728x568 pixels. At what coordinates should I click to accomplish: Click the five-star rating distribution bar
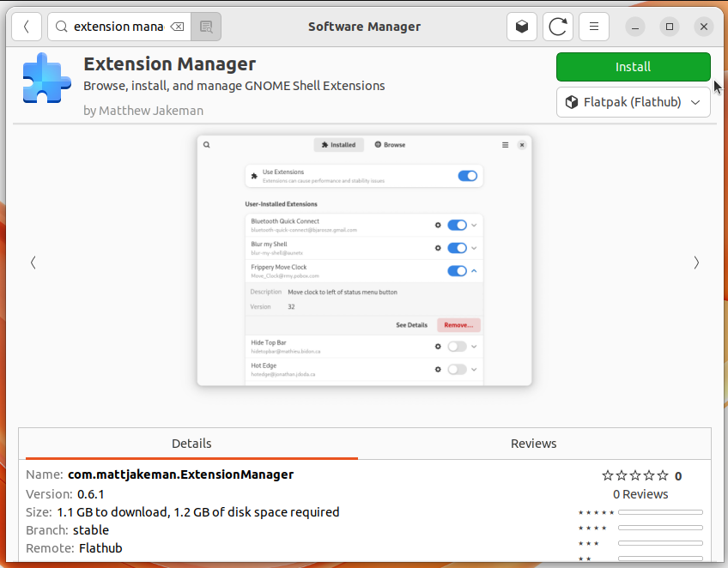tap(661, 512)
